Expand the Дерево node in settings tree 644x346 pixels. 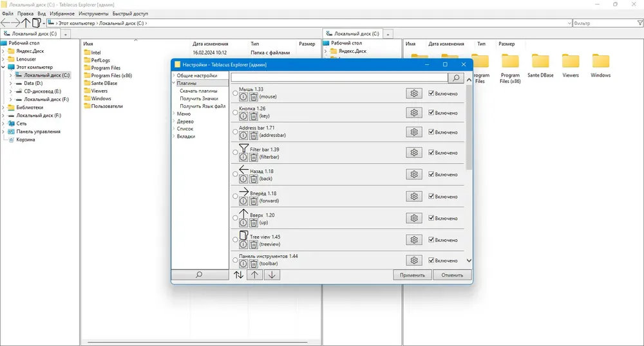click(174, 122)
